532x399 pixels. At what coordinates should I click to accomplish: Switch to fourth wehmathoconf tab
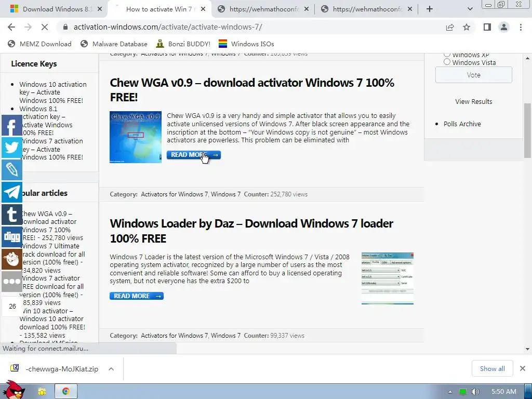click(366, 9)
